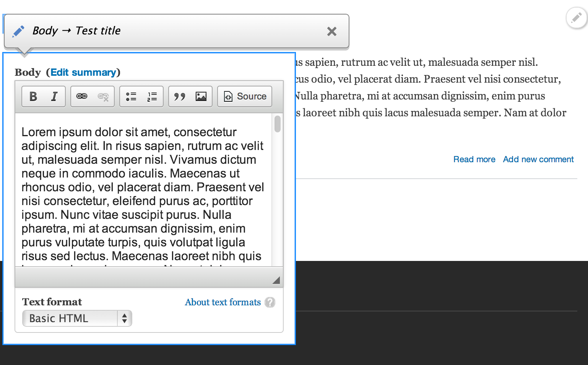The width and height of the screenshot is (588, 365).
Task: Click the pencil edit icon at top right
Action: (576, 18)
